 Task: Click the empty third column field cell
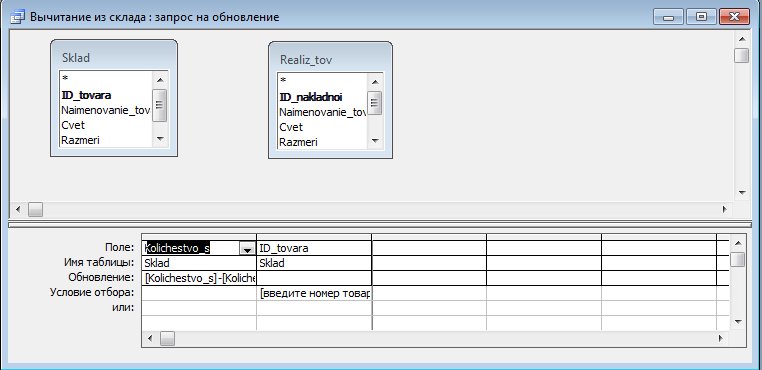[x=429, y=248]
